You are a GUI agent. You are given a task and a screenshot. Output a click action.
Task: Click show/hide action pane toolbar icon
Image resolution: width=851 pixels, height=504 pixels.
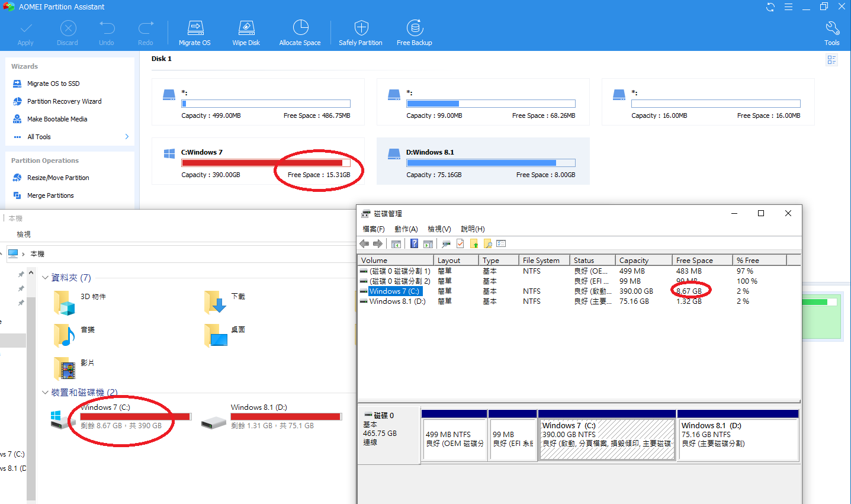(x=428, y=244)
